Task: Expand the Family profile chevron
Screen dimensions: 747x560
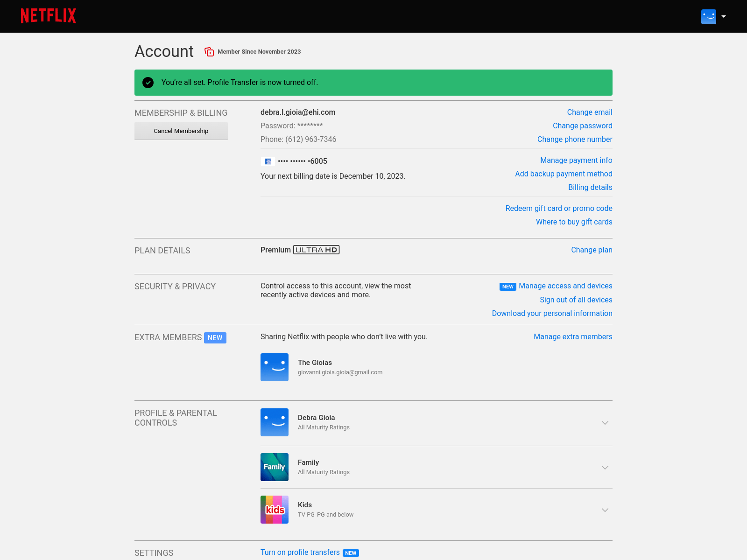Action: pos(605,468)
